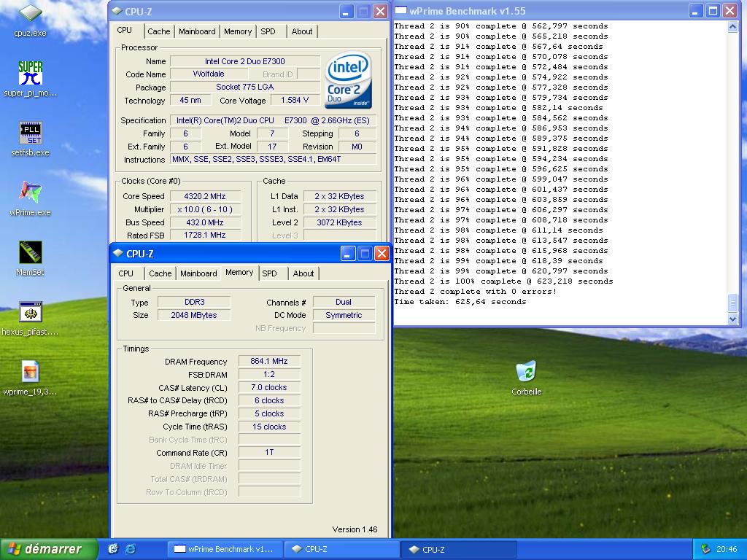Click the show desktop quick launch icon
Viewport: 747px width, 560px height.
click(x=113, y=549)
